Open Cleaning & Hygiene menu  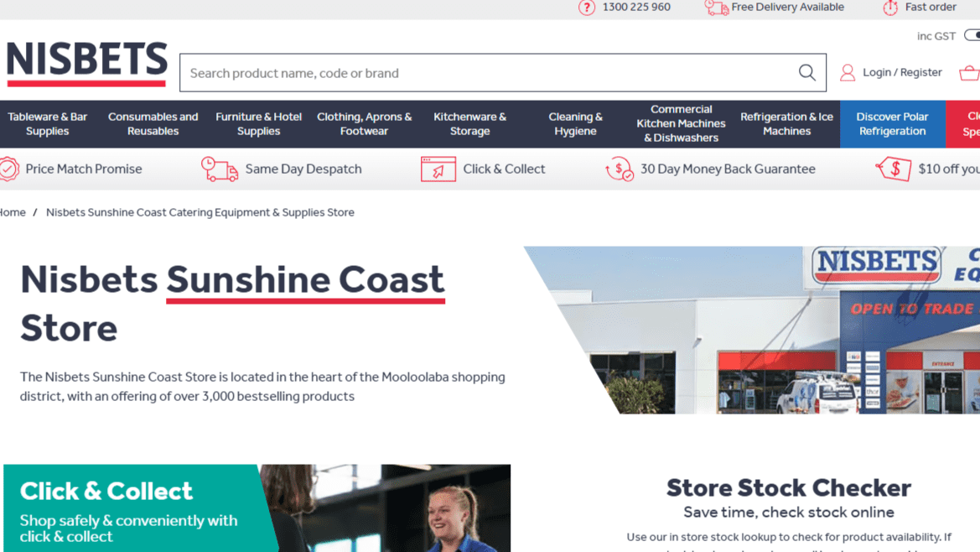click(x=576, y=124)
